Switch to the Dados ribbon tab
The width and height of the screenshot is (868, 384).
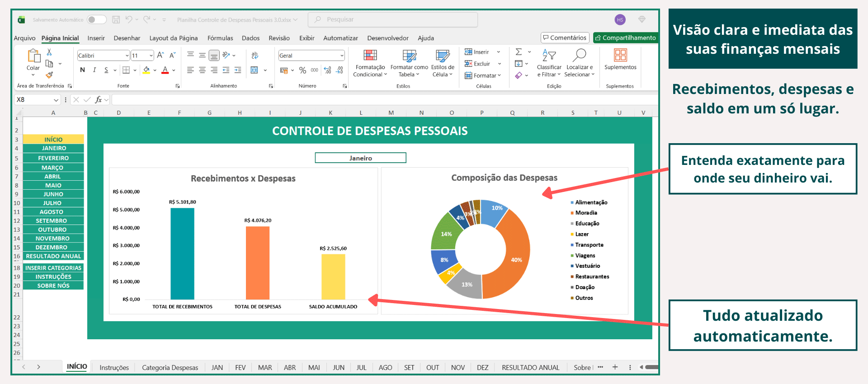250,38
